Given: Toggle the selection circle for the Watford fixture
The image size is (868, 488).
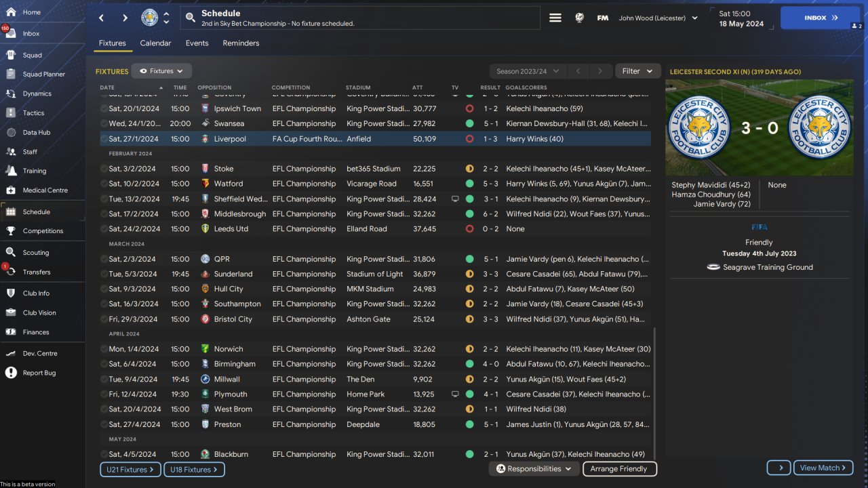Looking at the screenshot, I should click(104, 184).
